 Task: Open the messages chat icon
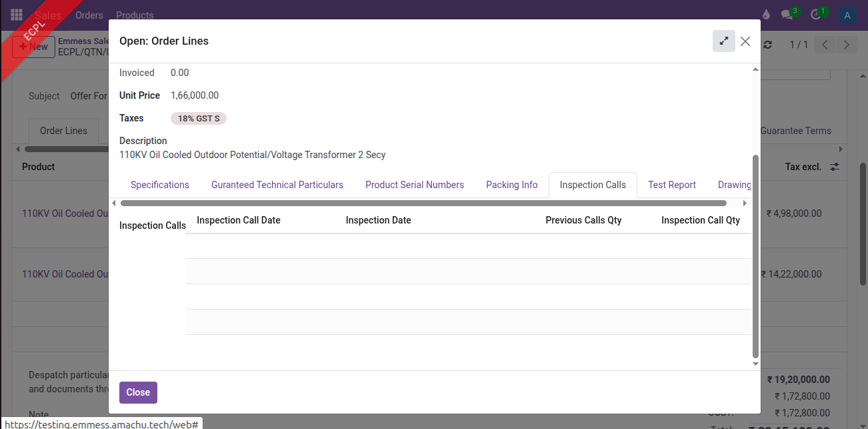pyautogui.click(x=788, y=15)
